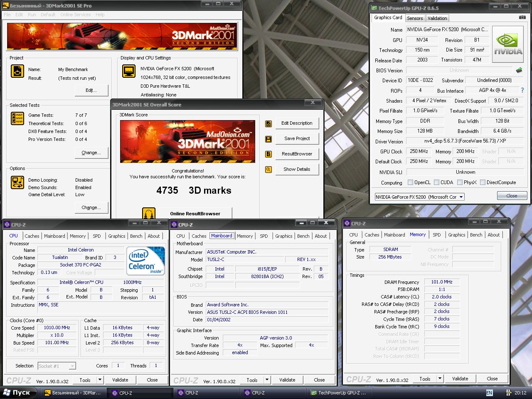Open ResultBrowser from the score dialog

coord(297,154)
